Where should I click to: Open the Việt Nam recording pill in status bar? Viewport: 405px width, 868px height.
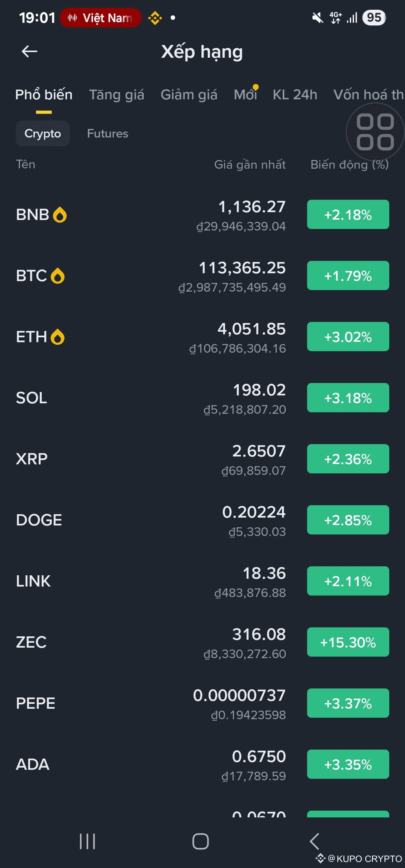click(100, 18)
